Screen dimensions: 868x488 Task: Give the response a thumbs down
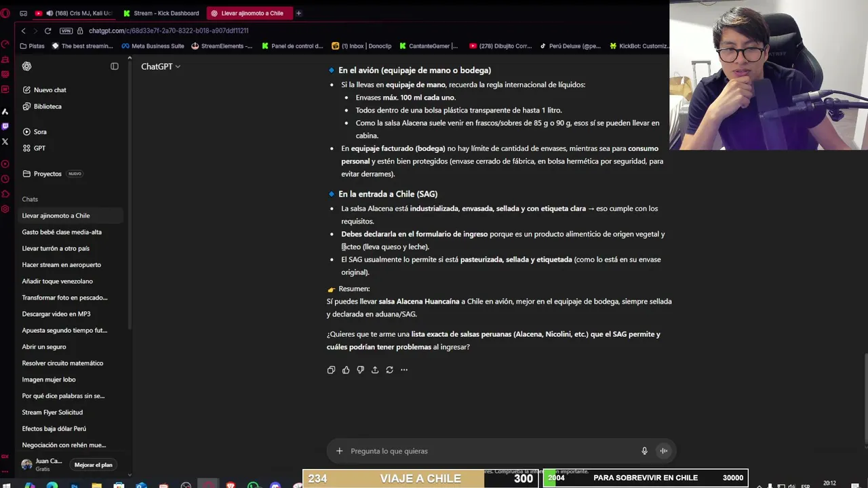point(360,370)
